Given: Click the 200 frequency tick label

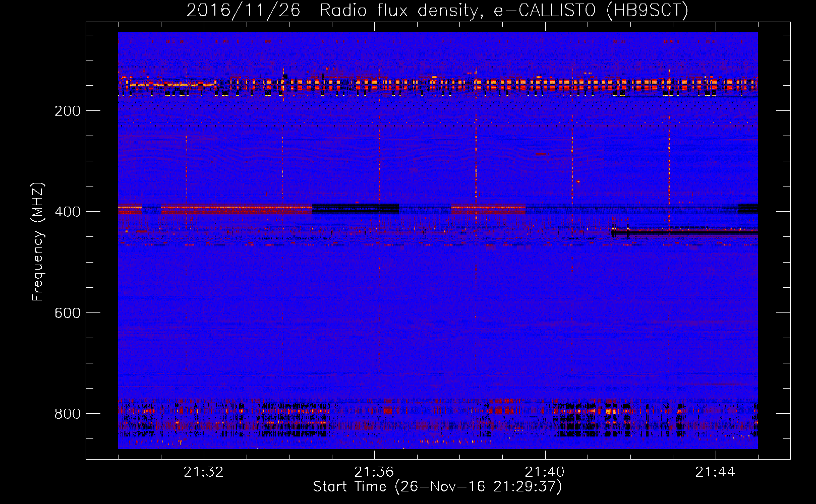Looking at the screenshot, I should pyautogui.click(x=68, y=111).
